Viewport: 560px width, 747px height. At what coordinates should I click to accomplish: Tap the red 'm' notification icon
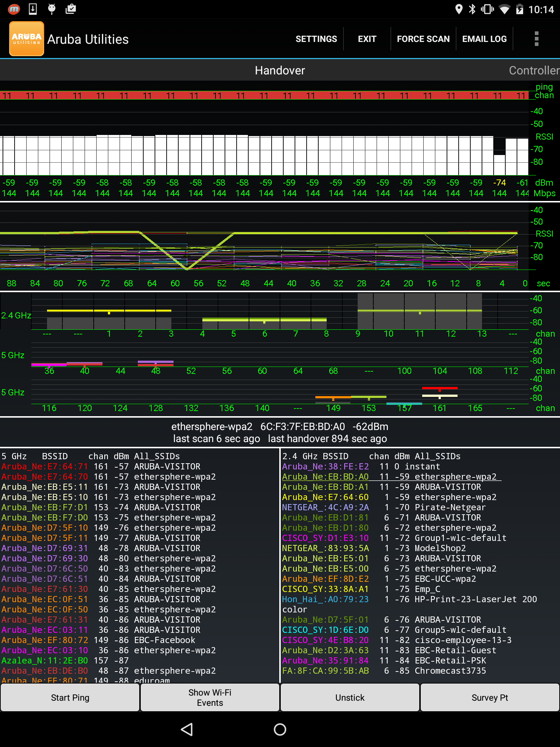pos(14,9)
